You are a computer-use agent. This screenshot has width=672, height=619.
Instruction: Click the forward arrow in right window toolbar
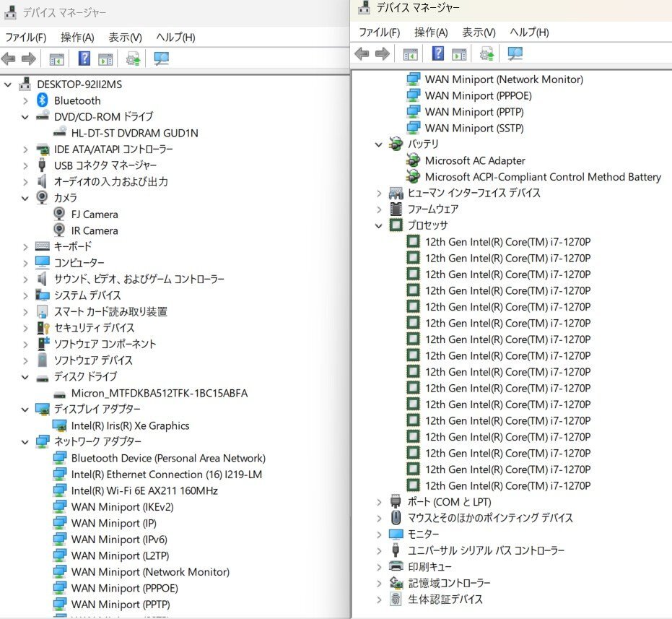383,53
